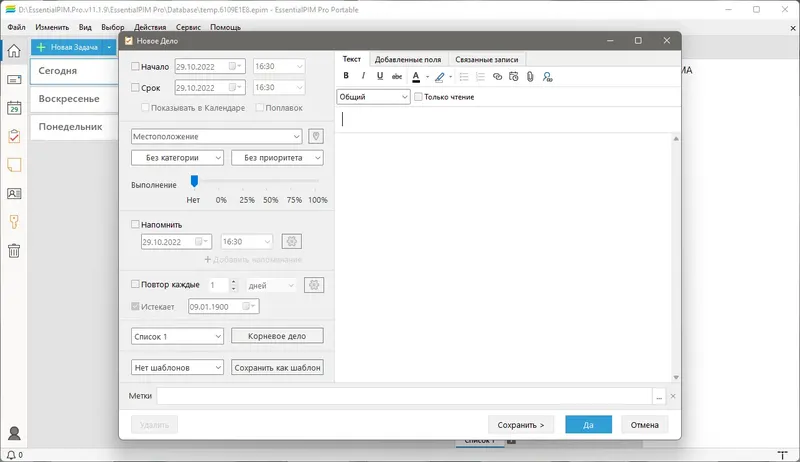800x462 pixels.
Task: Click in the Метки tags field
Action: coord(404,396)
